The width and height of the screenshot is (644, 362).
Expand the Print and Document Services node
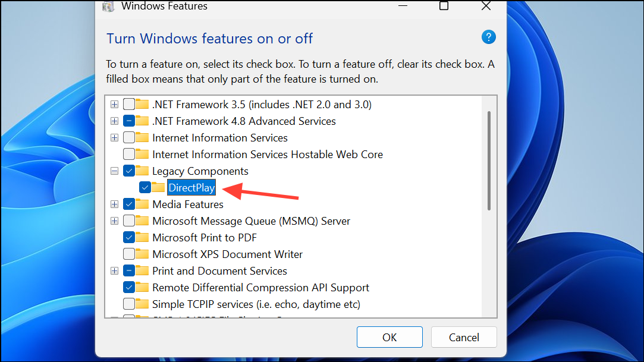[114, 270]
